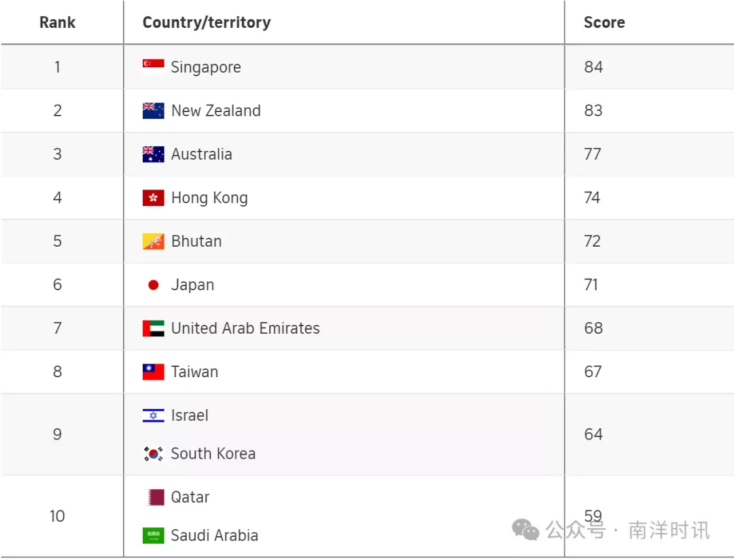Select the Singapore country name
Viewport: 734px width, 560px height.
click(x=206, y=67)
